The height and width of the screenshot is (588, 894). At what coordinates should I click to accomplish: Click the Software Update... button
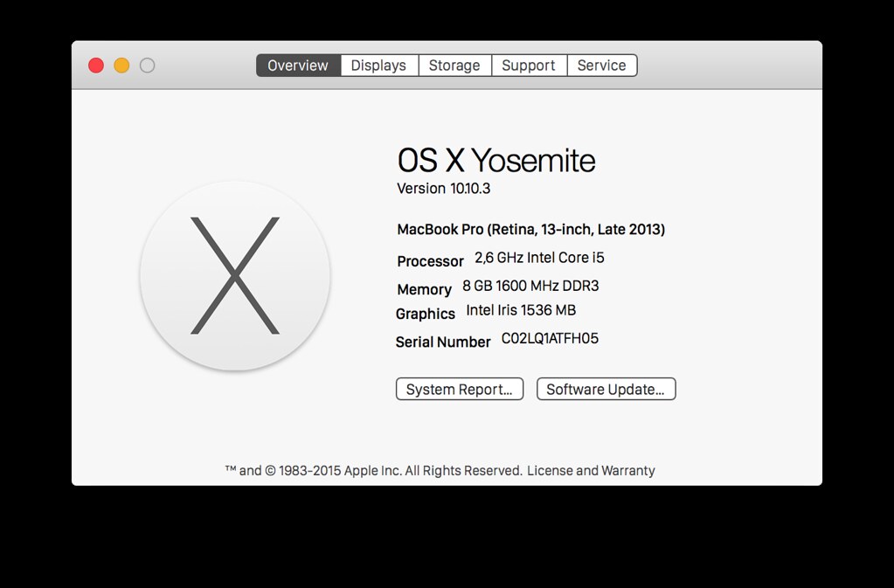pos(606,389)
